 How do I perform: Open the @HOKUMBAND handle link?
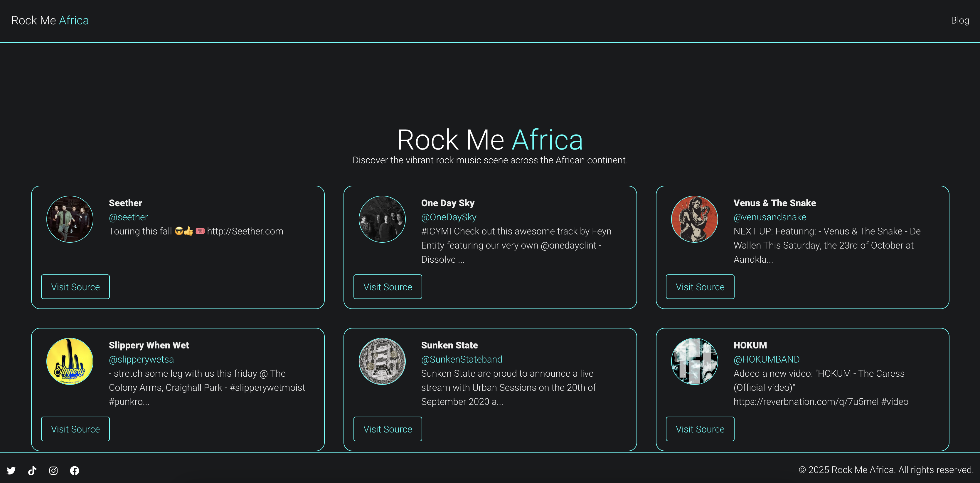(x=766, y=359)
